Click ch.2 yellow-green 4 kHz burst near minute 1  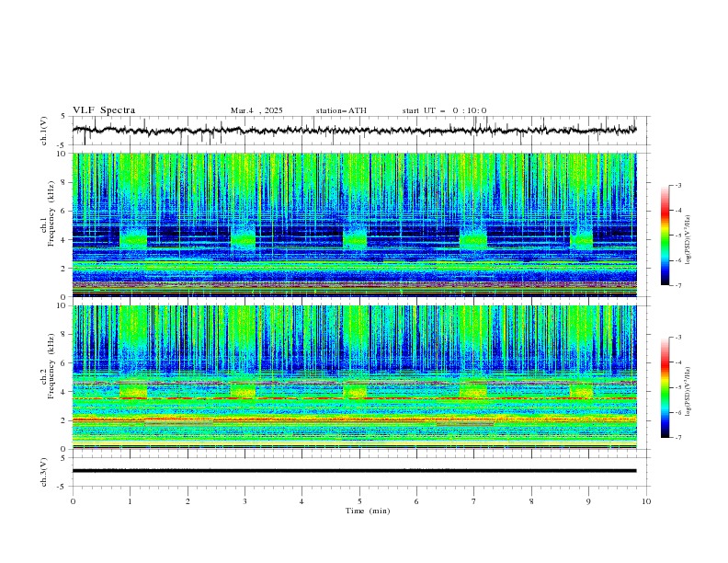[x=133, y=391]
